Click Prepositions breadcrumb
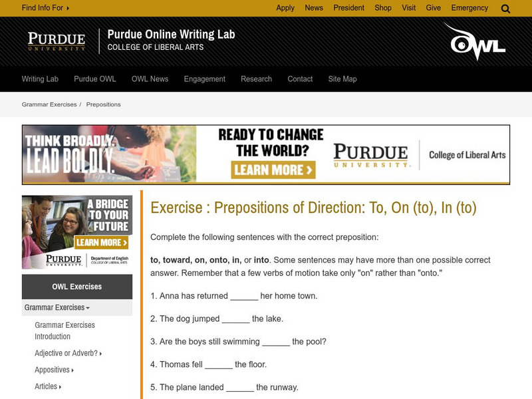The width and height of the screenshot is (532, 399). [x=103, y=104]
